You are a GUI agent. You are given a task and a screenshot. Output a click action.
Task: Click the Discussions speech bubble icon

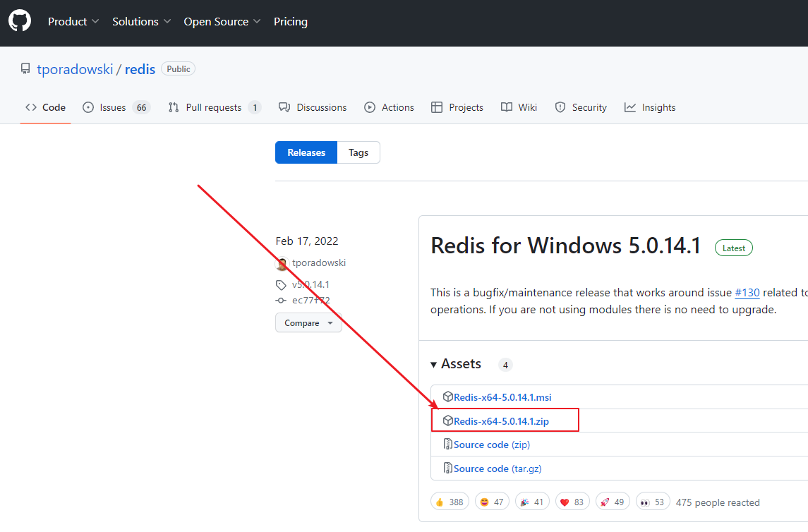(284, 107)
